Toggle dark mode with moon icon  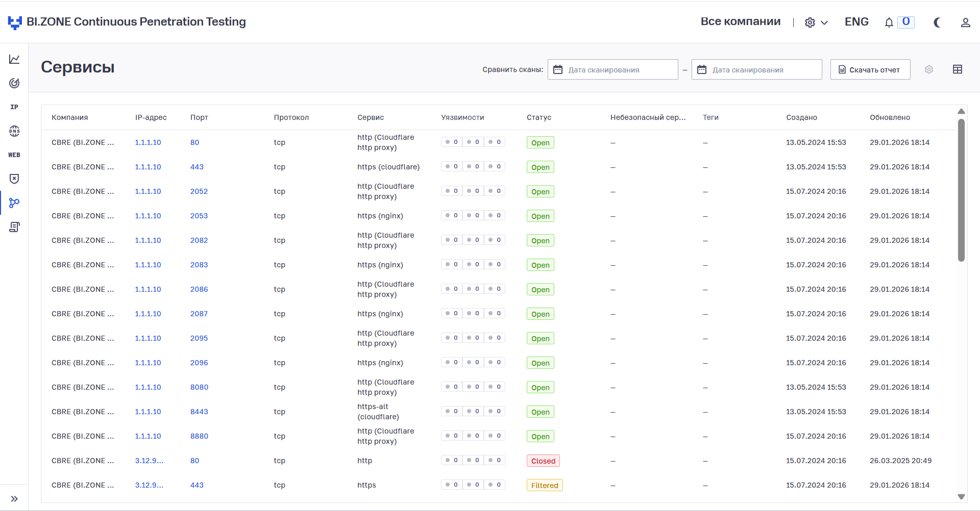[x=937, y=22]
